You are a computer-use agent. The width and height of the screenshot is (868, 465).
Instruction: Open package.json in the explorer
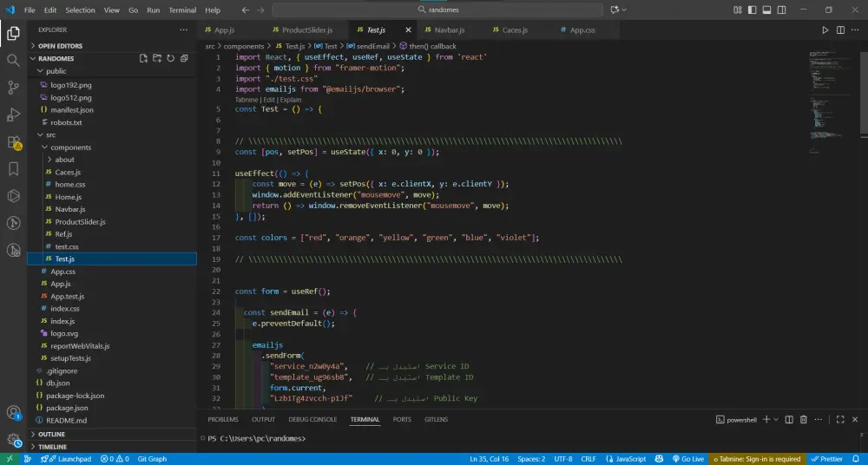(67, 408)
